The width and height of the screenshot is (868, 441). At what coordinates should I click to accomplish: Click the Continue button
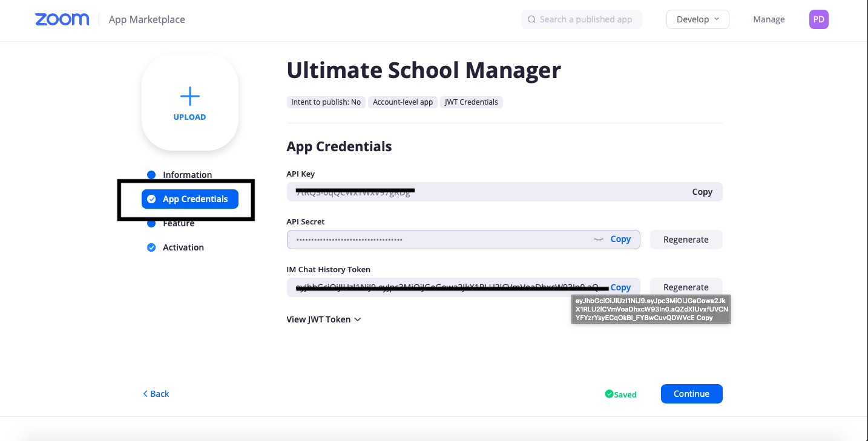691,394
